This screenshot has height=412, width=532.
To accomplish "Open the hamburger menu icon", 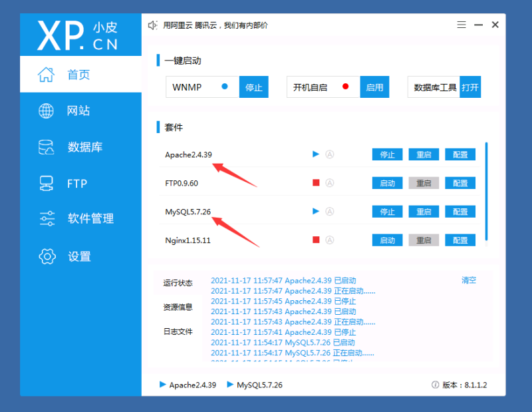I will coord(462,25).
